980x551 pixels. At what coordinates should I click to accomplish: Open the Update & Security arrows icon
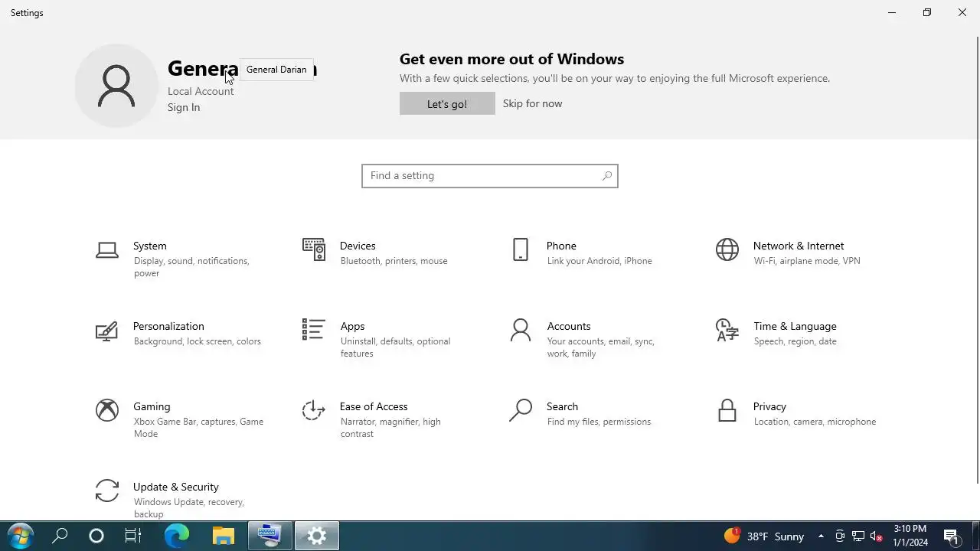[x=107, y=491]
